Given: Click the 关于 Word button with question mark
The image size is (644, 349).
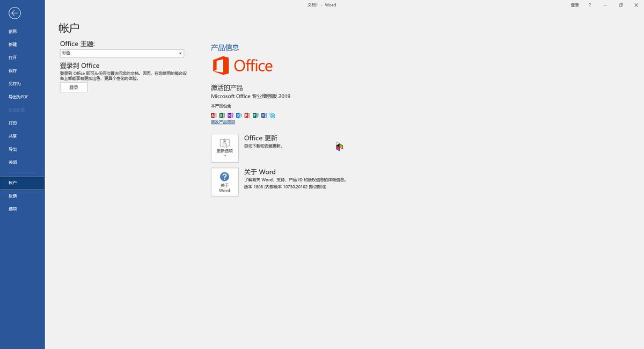Looking at the screenshot, I should [224, 181].
